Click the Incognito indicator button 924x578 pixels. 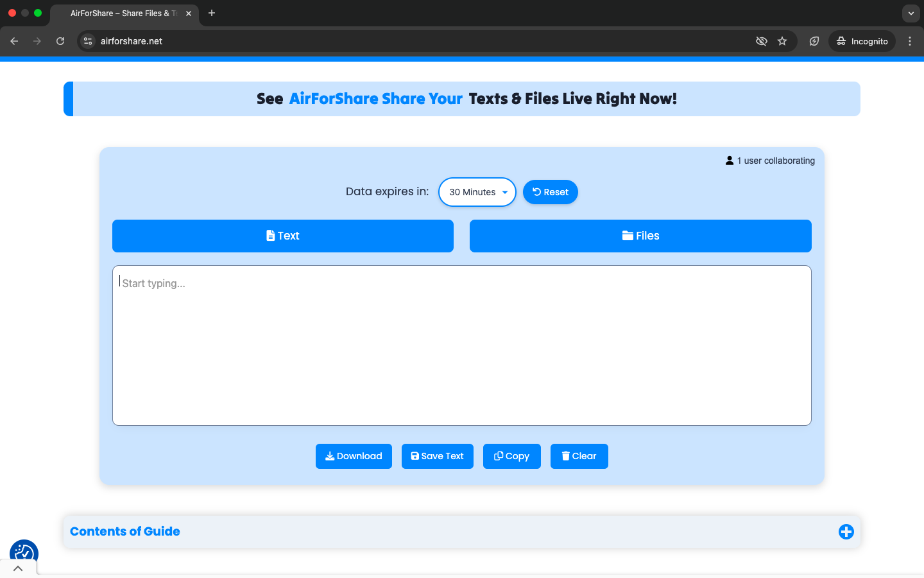(862, 41)
